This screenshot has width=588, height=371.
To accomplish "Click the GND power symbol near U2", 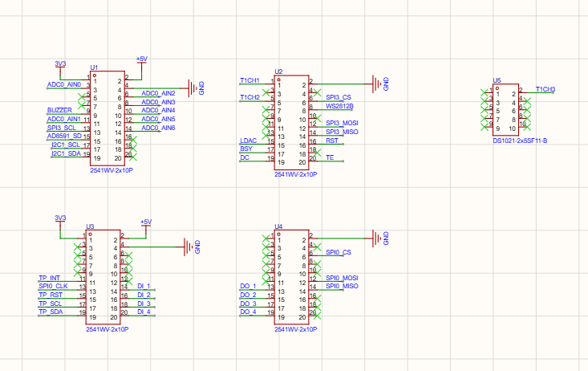I will click(380, 84).
